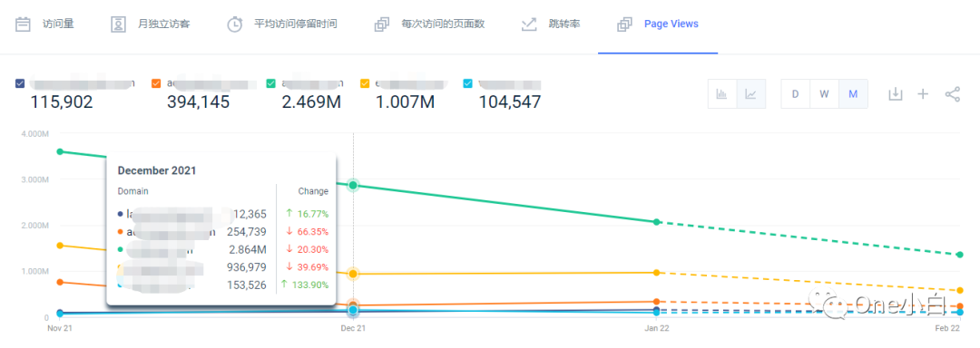980x348 pixels.
Task: Click the 936,979 value in tooltip
Action: coord(247,267)
